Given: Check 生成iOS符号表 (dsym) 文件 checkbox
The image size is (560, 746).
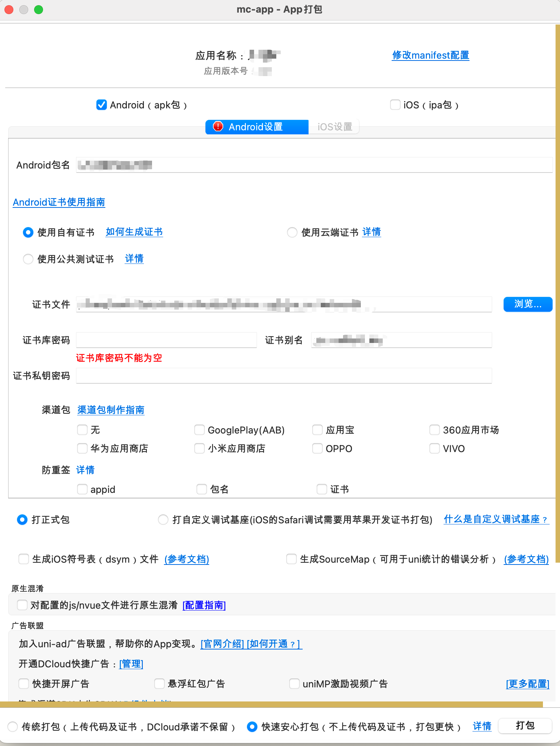Looking at the screenshot, I should [x=24, y=559].
